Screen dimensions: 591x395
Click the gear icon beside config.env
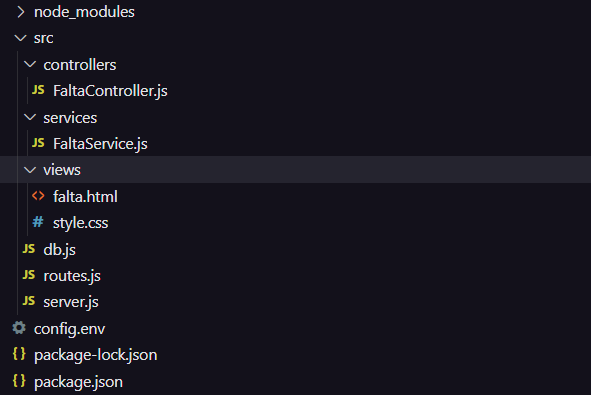point(19,328)
